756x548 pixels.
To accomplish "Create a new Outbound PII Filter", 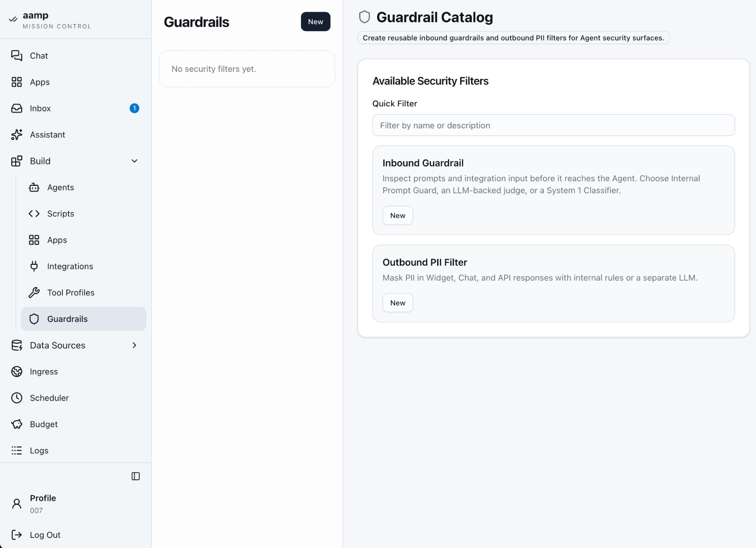I will coord(398,303).
